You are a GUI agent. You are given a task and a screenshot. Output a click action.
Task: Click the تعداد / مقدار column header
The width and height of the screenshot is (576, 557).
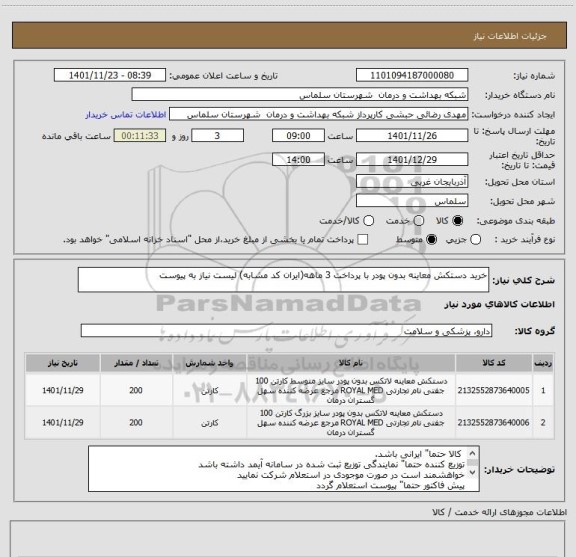point(136,363)
